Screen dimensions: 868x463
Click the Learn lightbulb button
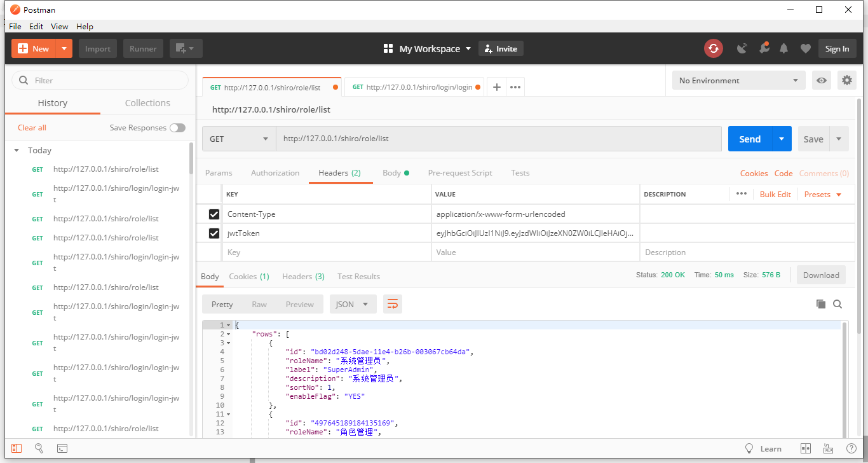tap(763, 448)
